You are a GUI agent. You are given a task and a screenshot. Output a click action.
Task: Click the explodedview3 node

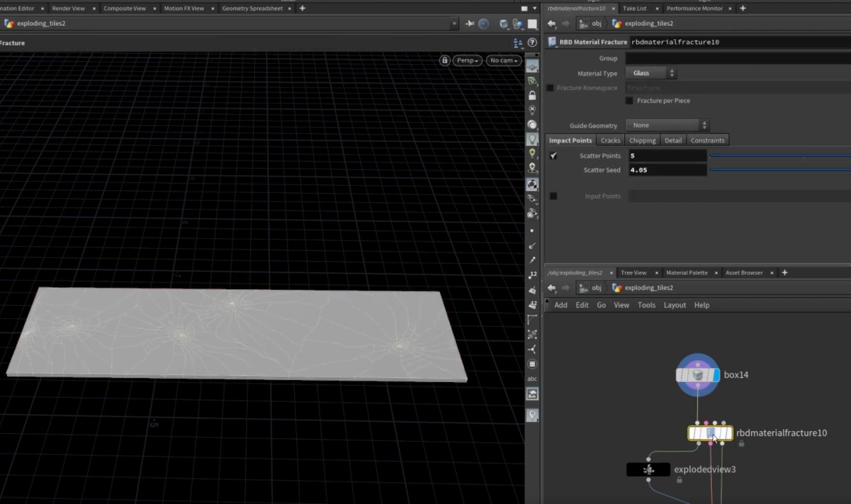point(648,470)
